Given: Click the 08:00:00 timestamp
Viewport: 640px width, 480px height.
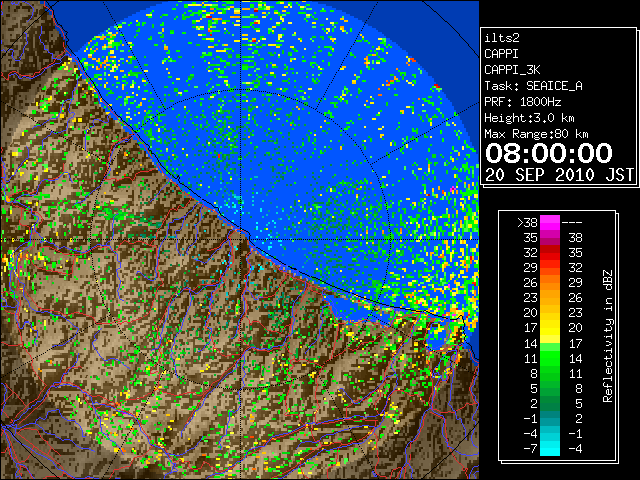Looking at the screenshot, I should coord(549,153).
